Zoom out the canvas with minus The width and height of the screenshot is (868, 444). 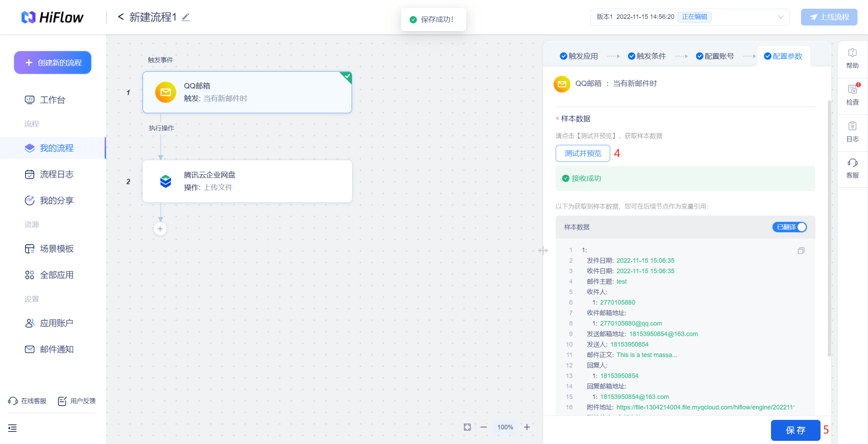[484, 427]
